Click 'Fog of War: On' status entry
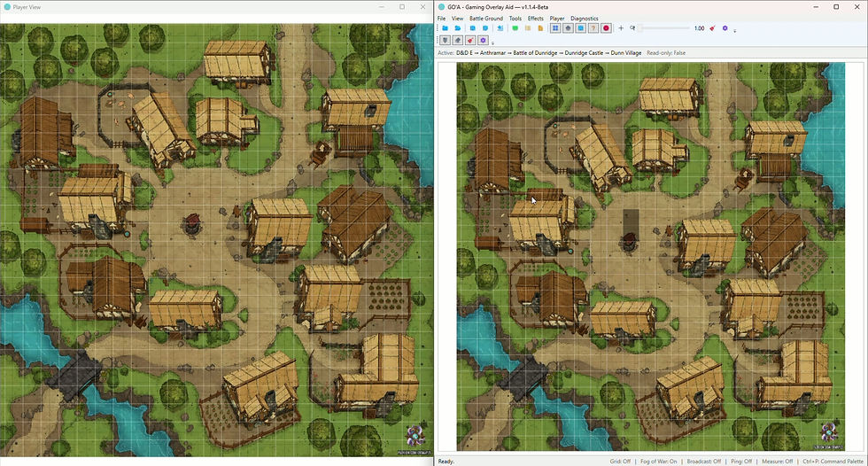Viewport: 868px width, 466px height. 658,461
